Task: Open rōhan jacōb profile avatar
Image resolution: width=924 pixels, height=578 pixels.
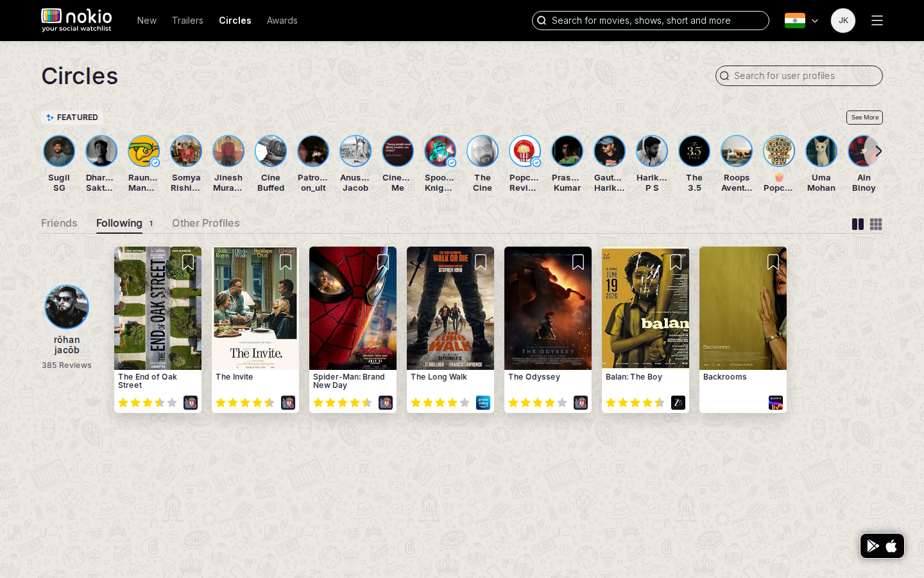Action: click(x=67, y=307)
